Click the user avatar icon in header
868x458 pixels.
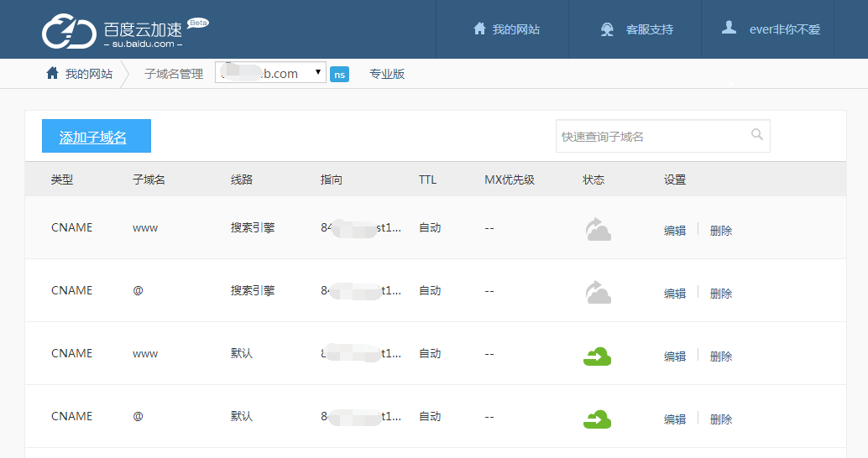(x=729, y=29)
